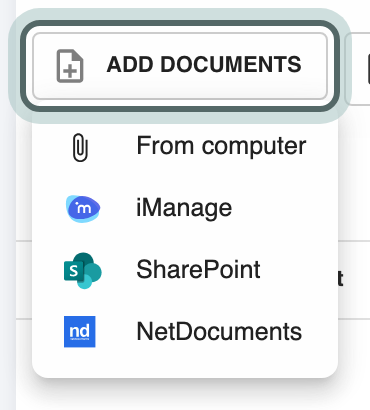Choose the From computer option

coord(185,146)
